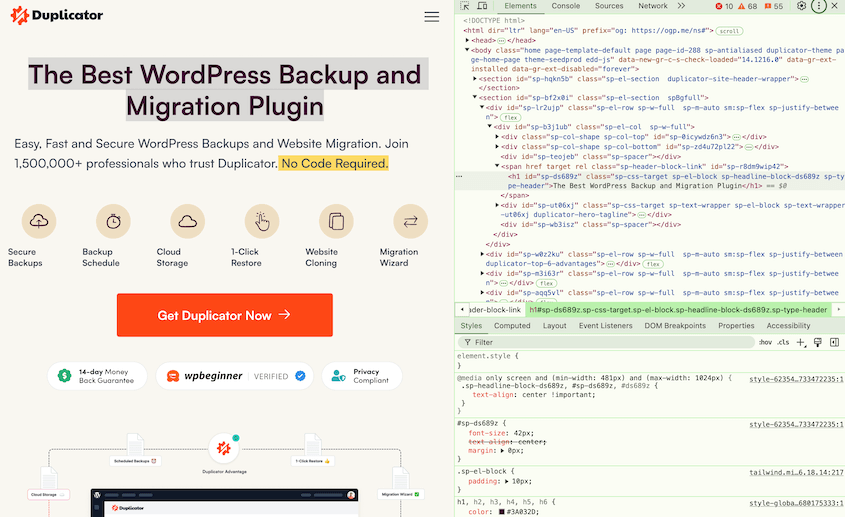The width and height of the screenshot is (845, 517).
Task: Click the orange warnings count badge
Action: pyautogui.click(x=747, y=6)
